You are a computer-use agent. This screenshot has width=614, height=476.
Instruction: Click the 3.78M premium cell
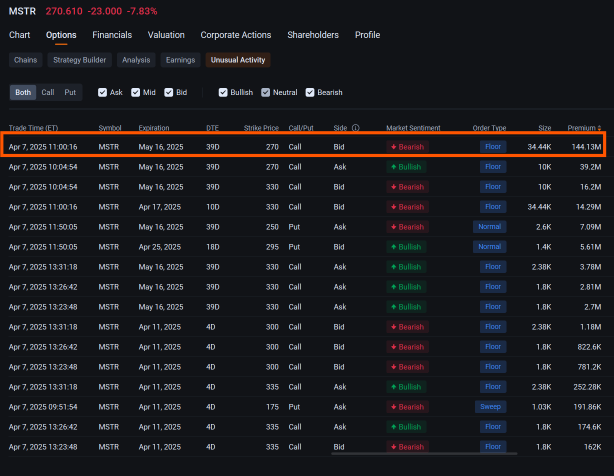(590, 267)
